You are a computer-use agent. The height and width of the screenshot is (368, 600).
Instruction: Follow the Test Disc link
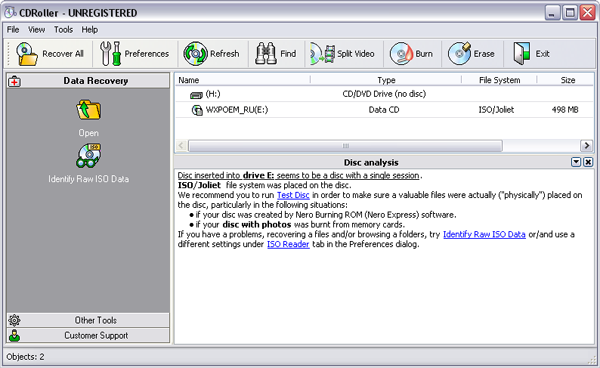[x=293, y=195]
